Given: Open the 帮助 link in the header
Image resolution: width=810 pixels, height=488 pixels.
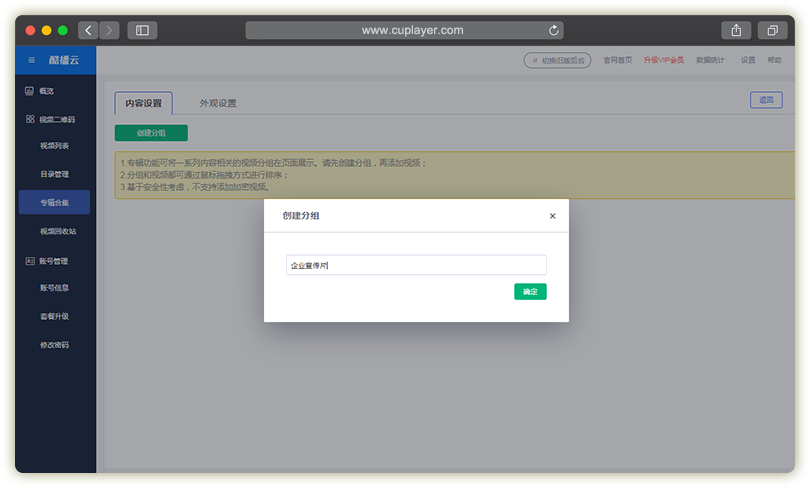Looking at the screenshot, I should coord(774,60).
